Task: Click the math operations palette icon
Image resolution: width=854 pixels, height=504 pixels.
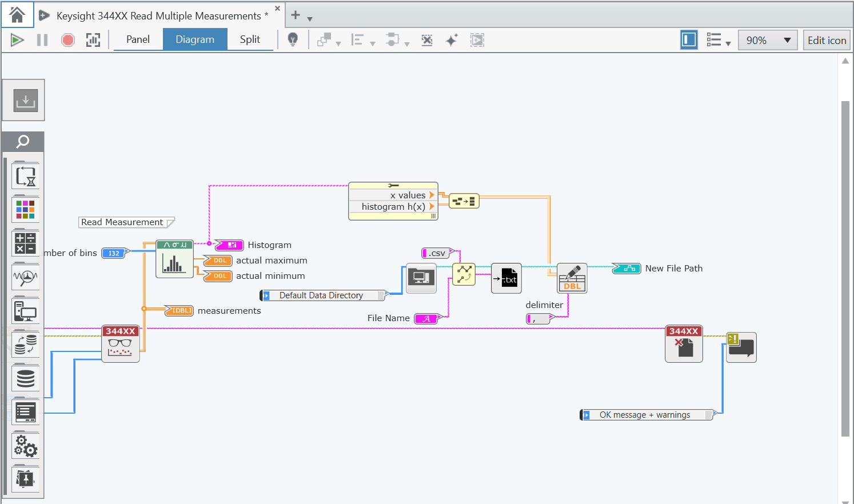Action: 25,243
